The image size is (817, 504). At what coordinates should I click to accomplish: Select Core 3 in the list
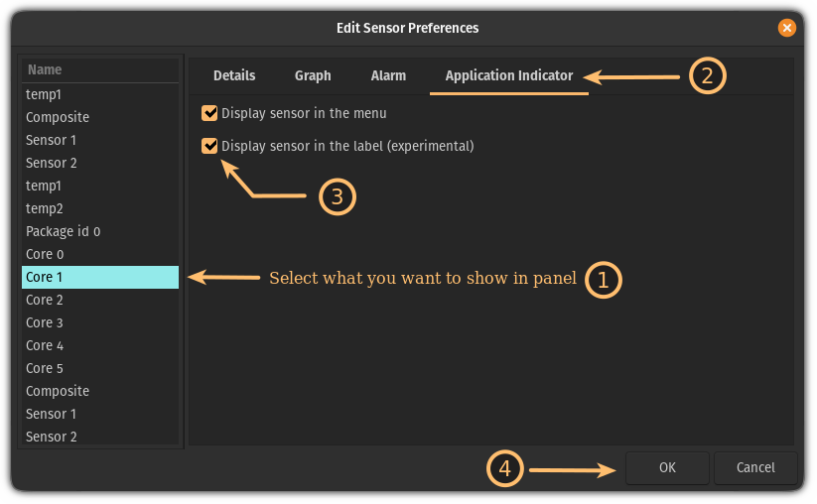point(99,322)
